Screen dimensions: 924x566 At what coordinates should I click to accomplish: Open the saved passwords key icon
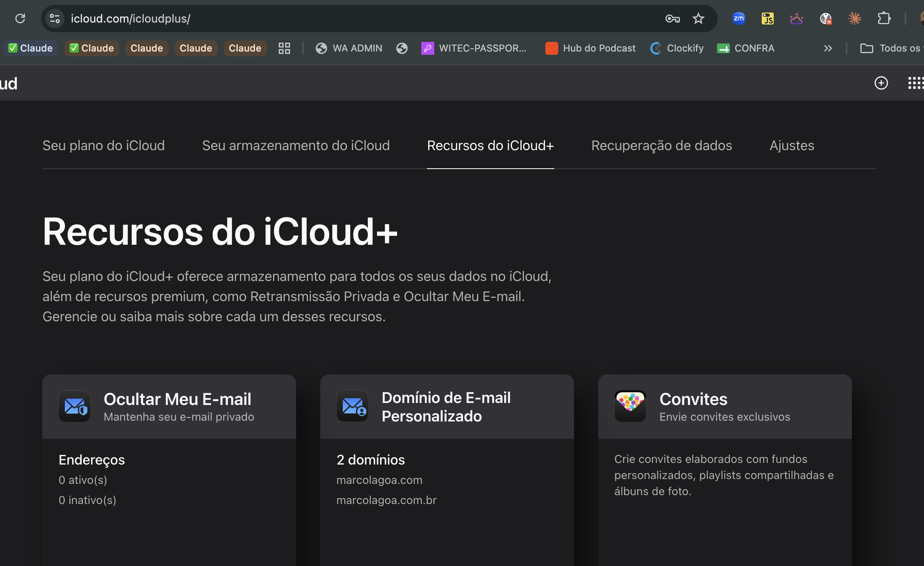coord(672,19)
